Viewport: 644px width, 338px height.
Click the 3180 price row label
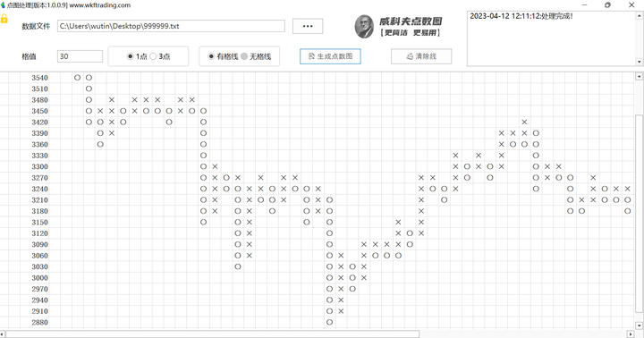40,211
